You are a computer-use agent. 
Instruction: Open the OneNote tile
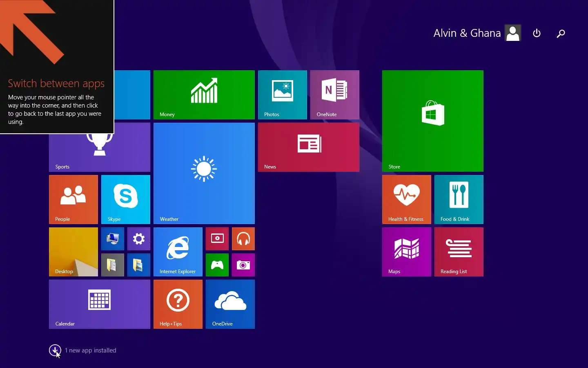[x=335, y=95]
